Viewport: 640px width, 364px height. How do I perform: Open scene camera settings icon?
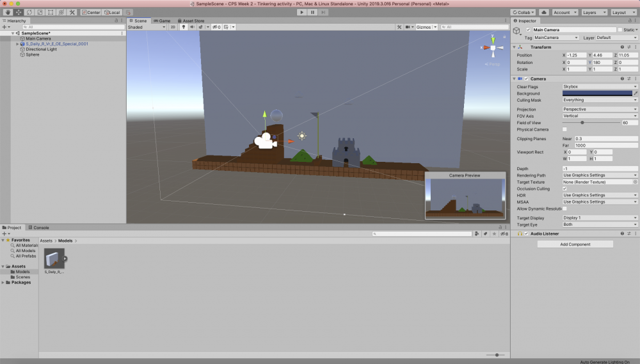[x=407, y=27]
